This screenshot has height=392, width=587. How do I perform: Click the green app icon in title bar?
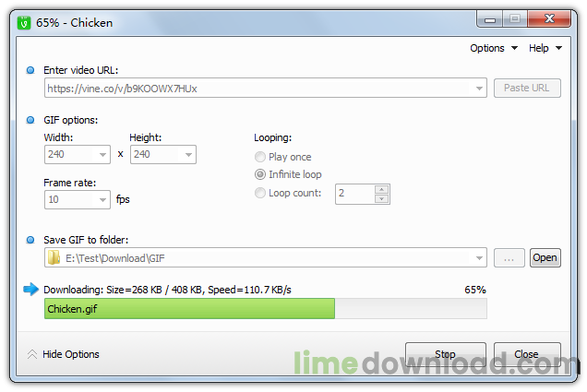[x=24, y=23]
